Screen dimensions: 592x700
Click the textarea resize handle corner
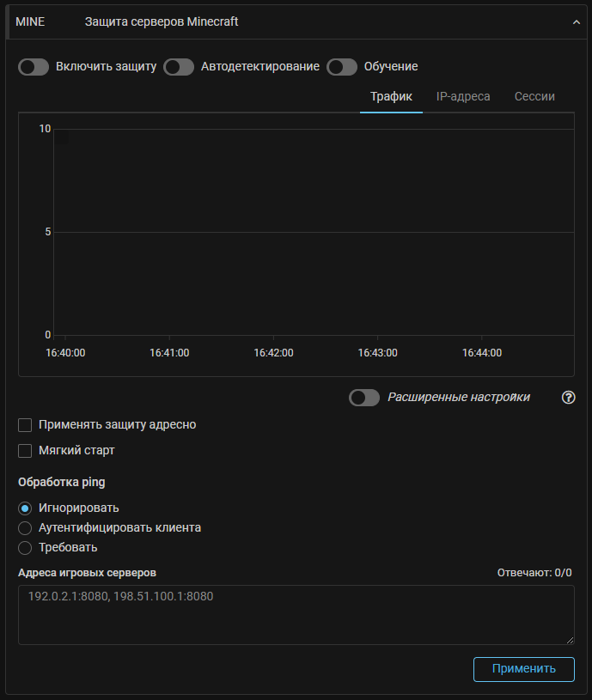570,640
